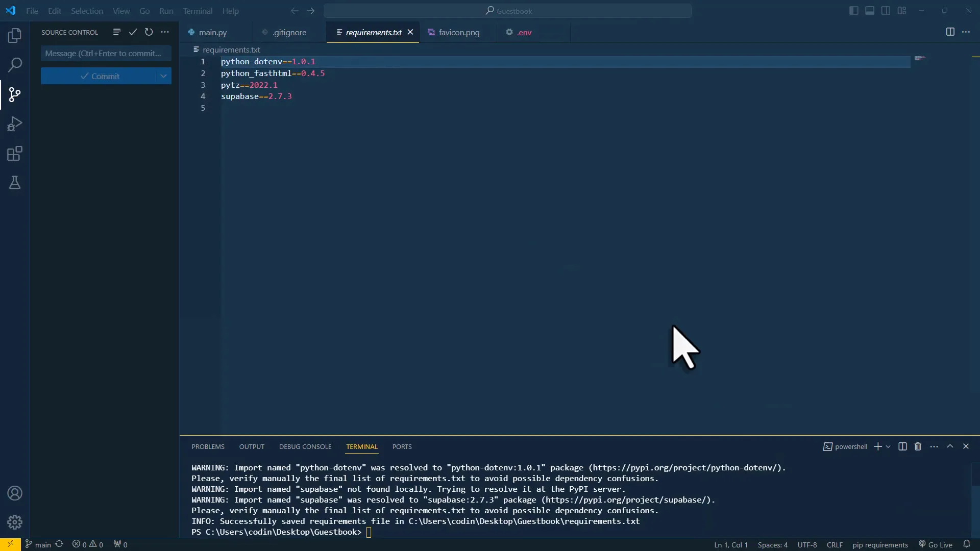980x551 pixels.
Task: Focus the commit message input field
Action: (x=106, y=53)
